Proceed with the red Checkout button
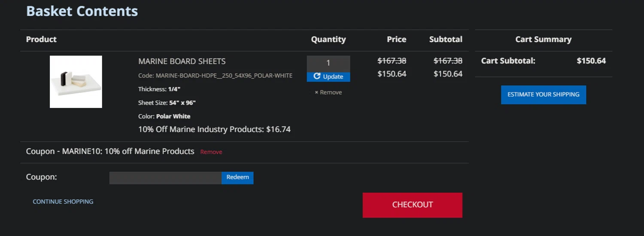Screen dimensions: 644x236 413,205
